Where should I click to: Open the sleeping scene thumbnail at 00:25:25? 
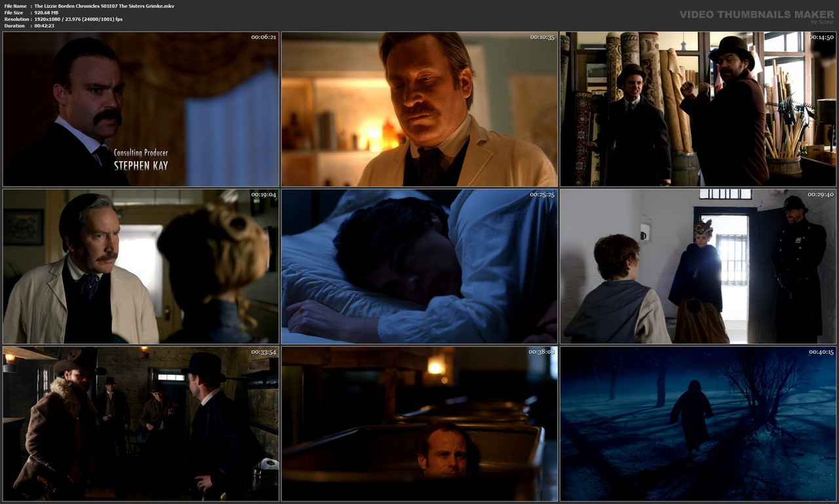(419, 265)
